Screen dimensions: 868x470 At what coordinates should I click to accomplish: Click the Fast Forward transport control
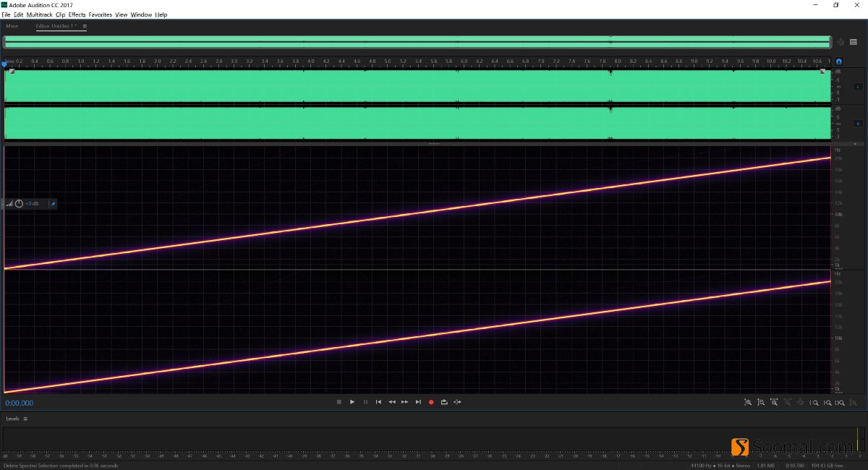404,402
